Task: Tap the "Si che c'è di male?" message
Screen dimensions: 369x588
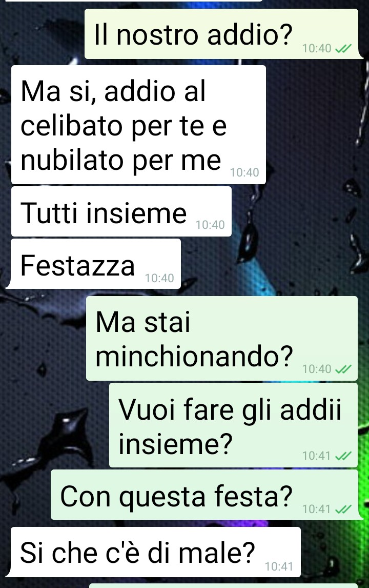Action: coord(155,552)
